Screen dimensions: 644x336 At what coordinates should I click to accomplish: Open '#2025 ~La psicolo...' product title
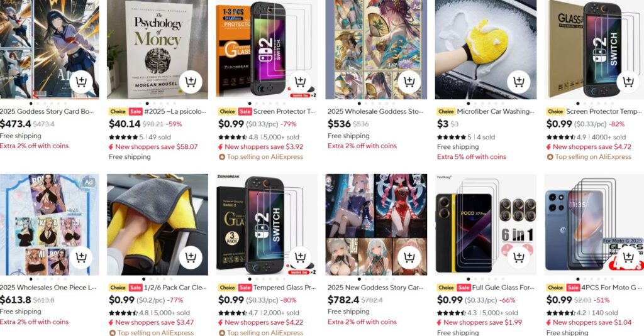tap(175, 111)
